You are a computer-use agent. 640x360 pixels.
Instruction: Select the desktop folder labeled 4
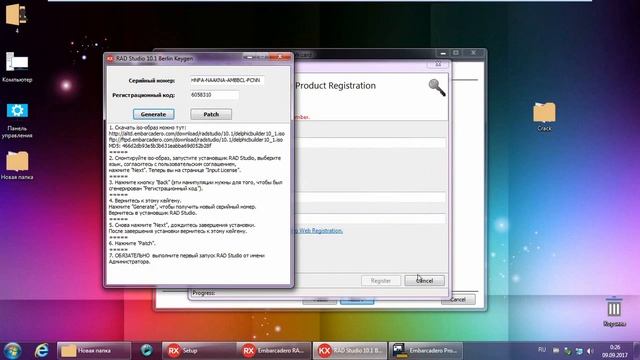click(17, 18)
